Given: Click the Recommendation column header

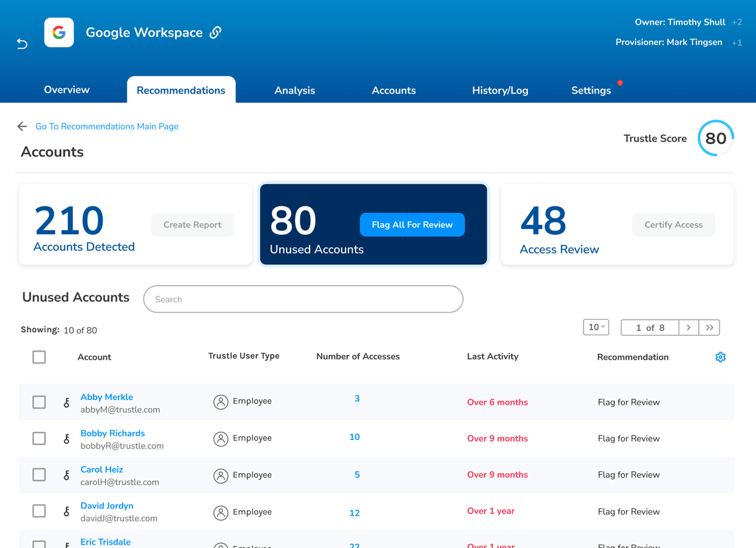Looking at the screenshot, I should click(633, 357).
